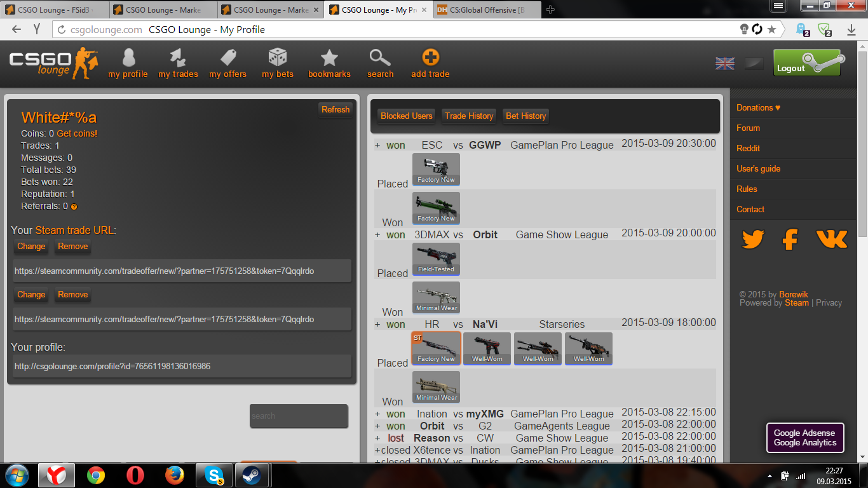
Task: Expand the Reason vs CW bet row
Action: [x=377, y=438]
